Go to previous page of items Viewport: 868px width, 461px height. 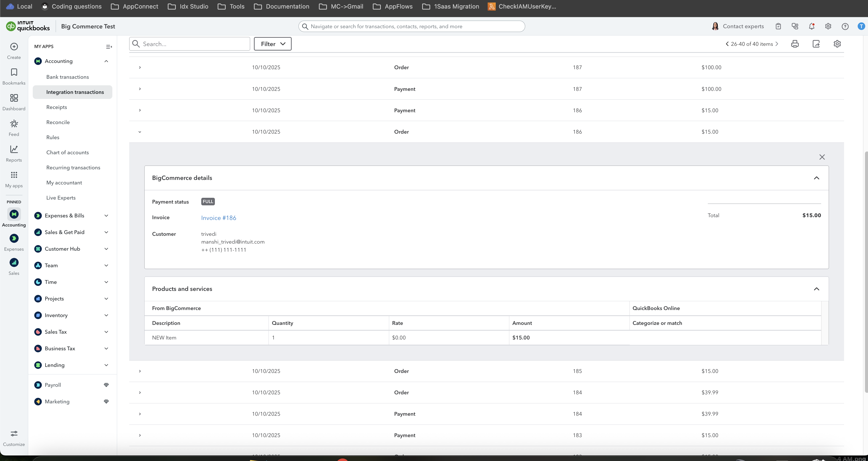coord(727,44)
